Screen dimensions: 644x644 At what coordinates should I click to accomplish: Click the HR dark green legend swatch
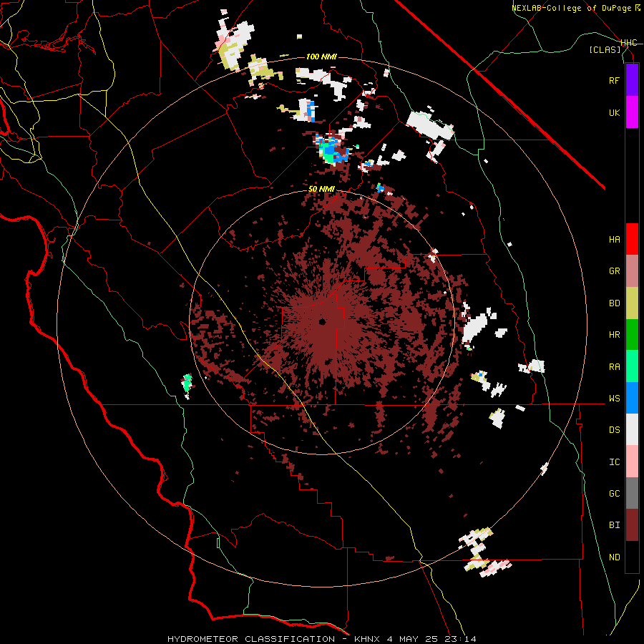pos(632,335)
